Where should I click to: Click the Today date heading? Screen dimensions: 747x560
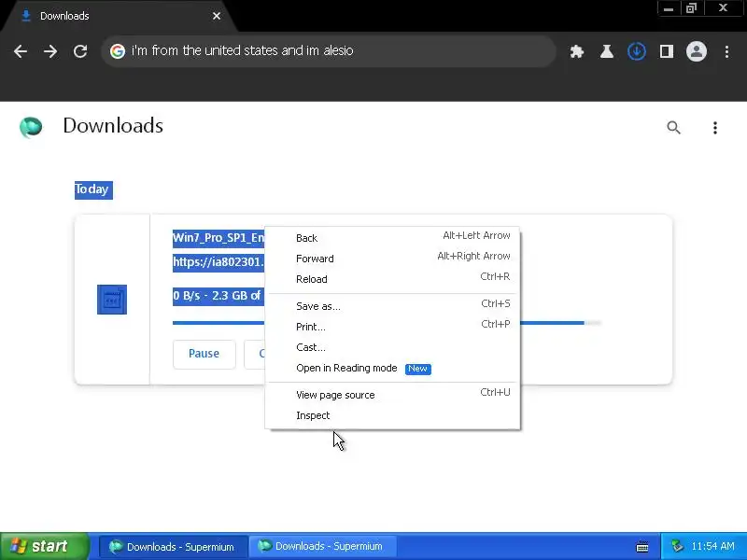93,189
